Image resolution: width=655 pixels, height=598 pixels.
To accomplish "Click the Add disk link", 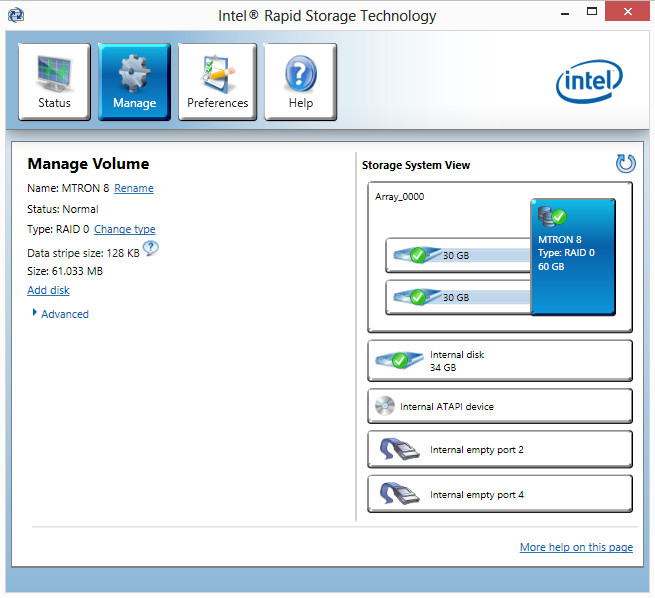I will (48, 290).
